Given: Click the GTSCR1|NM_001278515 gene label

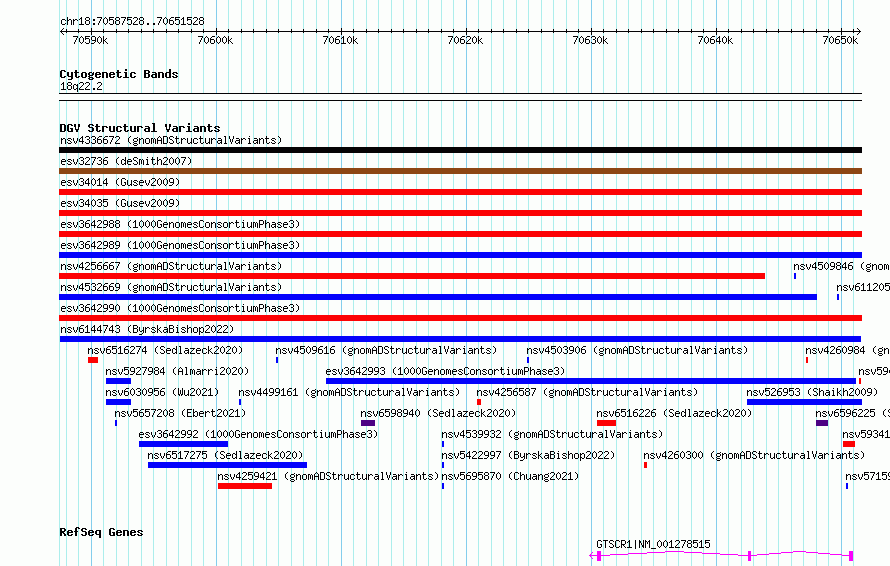Looking at the screenshot, I should pyautogui.click(x=653, y=544).
